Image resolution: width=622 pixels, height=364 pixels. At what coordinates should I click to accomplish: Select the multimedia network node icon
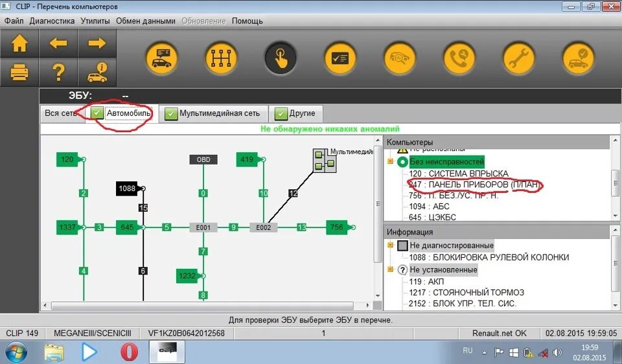point(325,160)
